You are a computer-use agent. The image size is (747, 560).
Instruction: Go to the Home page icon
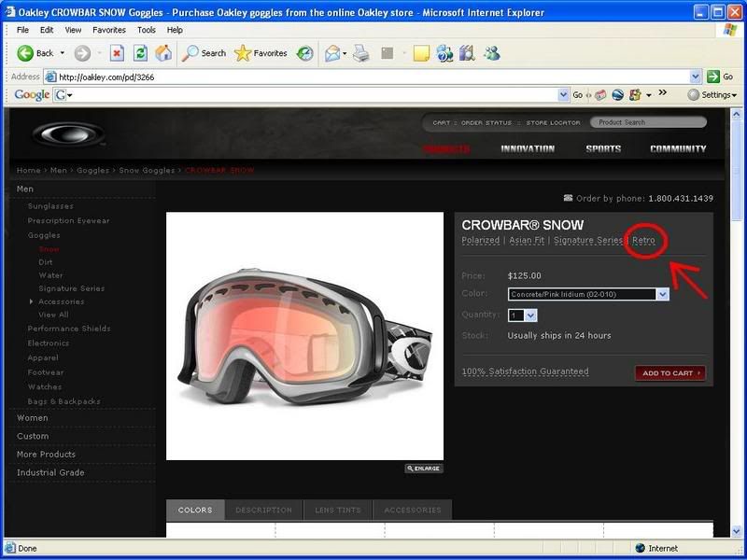[163, 53]
